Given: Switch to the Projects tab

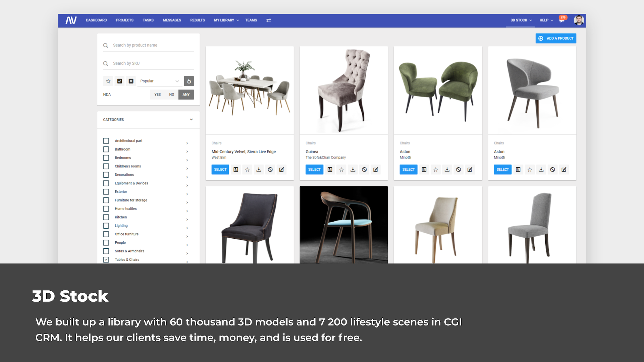Looking at the screenshot, I should pyautogui.click(x=124, y=20).
